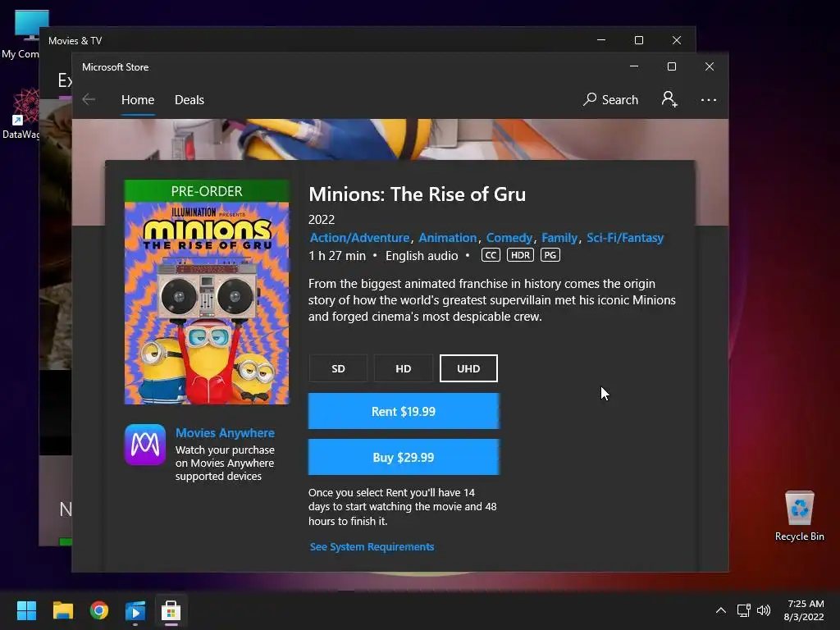Switch to the Deals tab
The width and height of the screenshot is (840, 630).
(189, 100)
